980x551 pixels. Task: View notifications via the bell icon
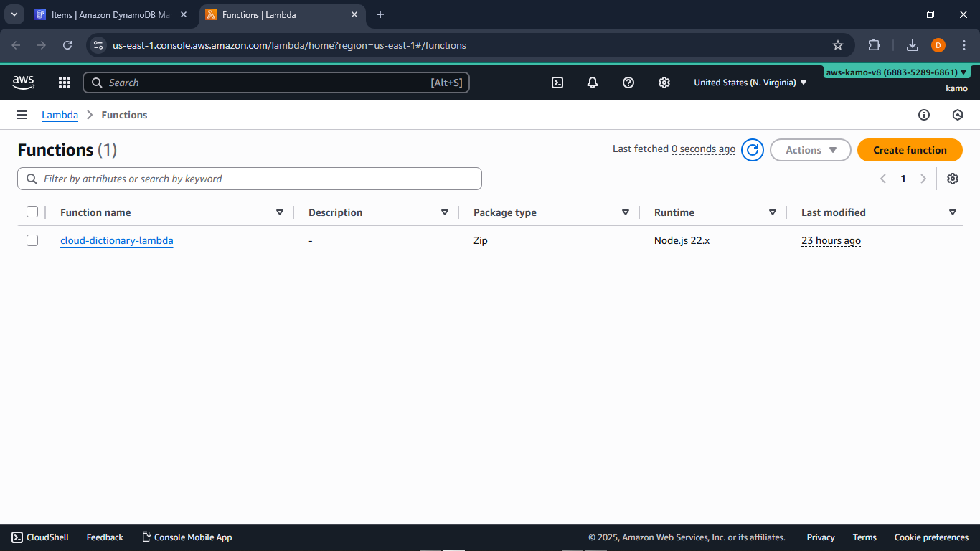coord(592,83)
